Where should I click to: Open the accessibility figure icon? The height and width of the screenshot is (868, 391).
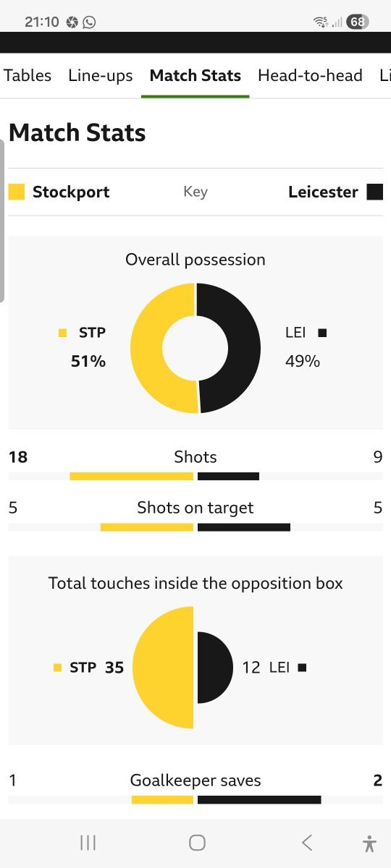(369, 843)
